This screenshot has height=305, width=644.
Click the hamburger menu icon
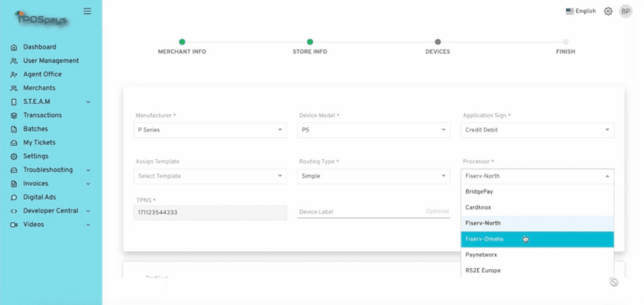click(87, 11)
